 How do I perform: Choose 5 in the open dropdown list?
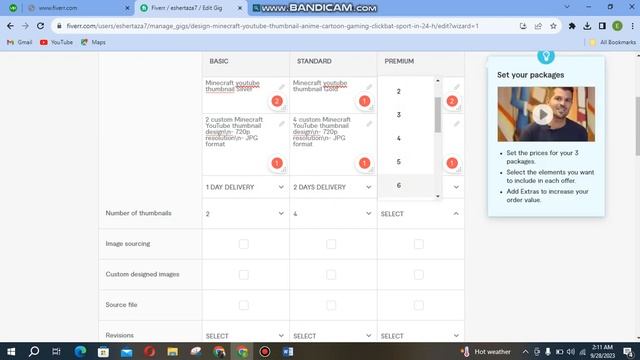(x=406, y=162)
